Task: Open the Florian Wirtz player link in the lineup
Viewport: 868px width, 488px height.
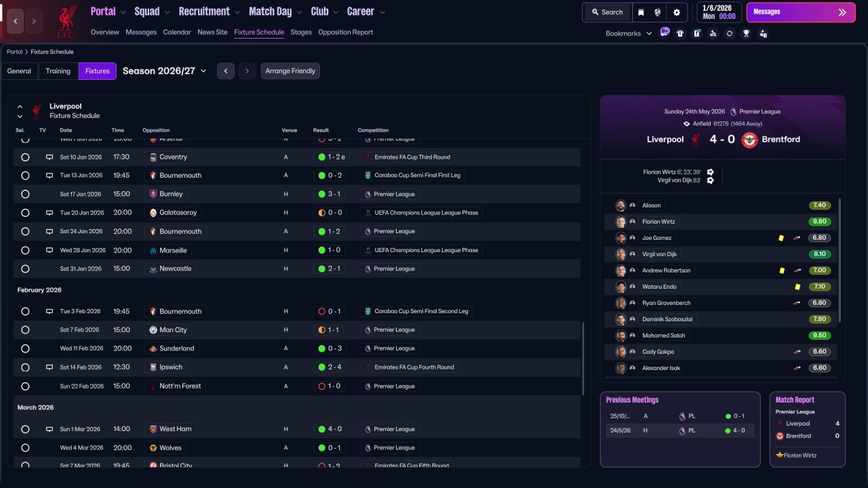Action: (x=658, y=222)
